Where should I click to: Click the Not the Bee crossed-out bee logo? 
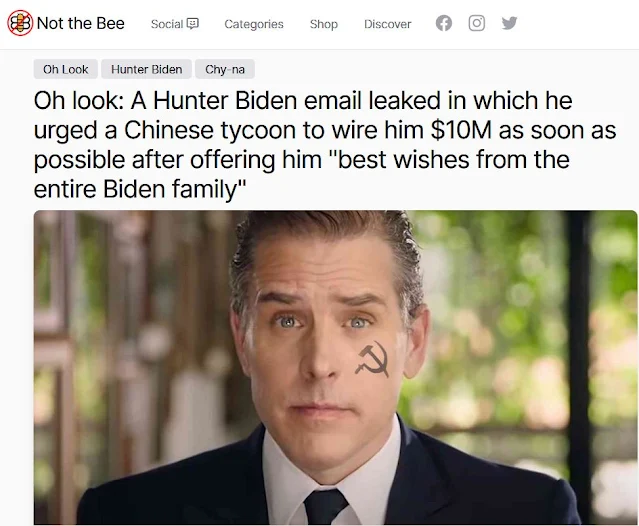coord(20,23)
